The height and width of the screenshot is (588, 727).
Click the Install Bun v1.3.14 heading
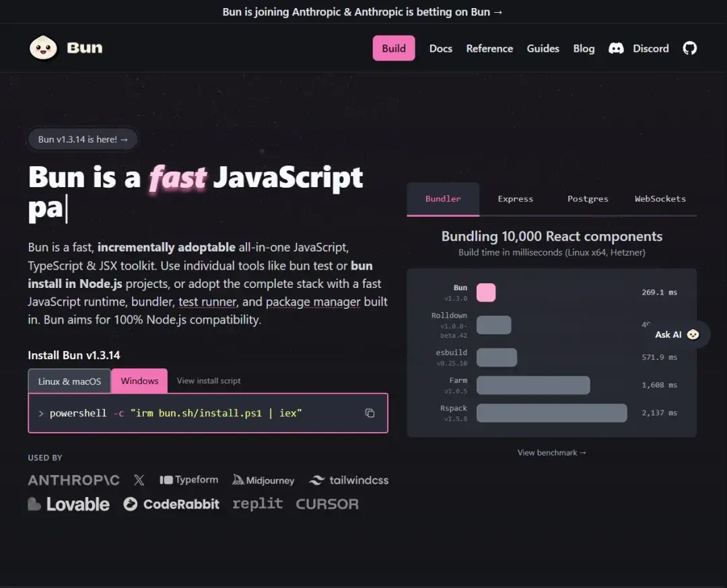click(x=74, y=355)
